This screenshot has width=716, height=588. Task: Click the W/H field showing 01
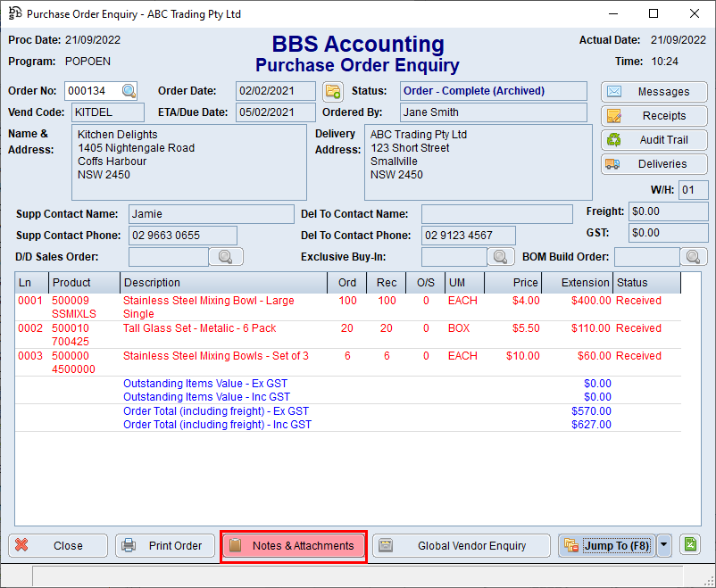click(693, 190)
